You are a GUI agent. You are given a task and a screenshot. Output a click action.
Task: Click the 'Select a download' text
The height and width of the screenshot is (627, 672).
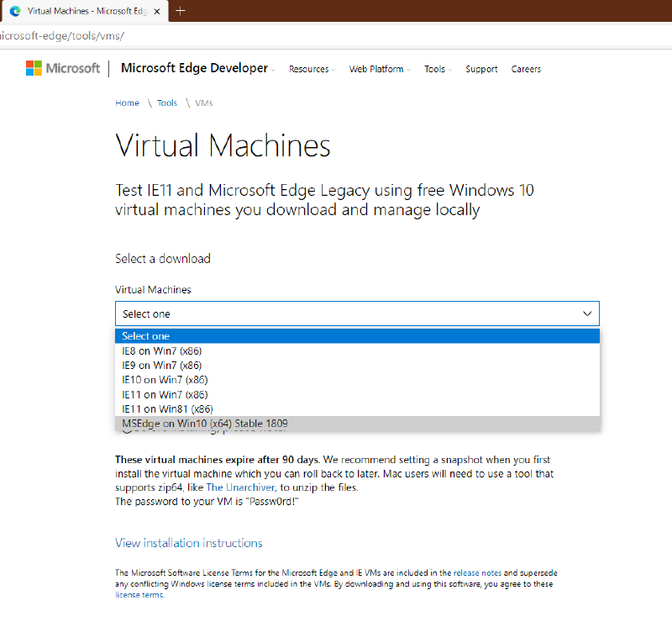[x=163, y=259]
